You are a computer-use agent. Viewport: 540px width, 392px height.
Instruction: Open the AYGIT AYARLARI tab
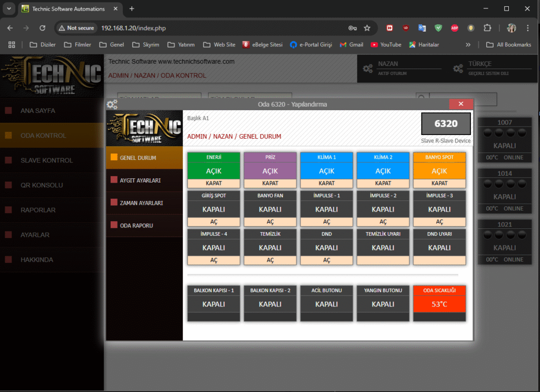point(144,180)
